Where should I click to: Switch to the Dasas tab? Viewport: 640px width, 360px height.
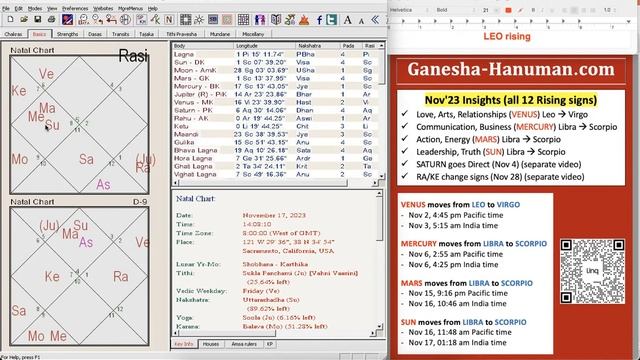(95, 34)
